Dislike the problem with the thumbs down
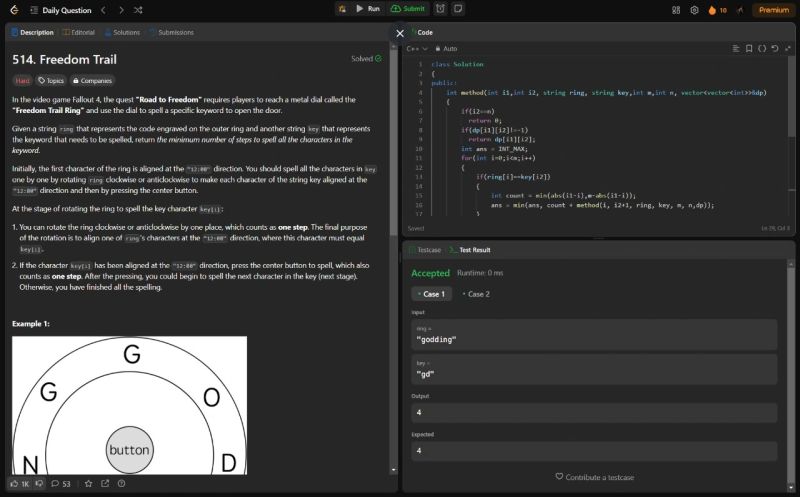800x497 pixels. pyautogui.click(x=39, y=483)
